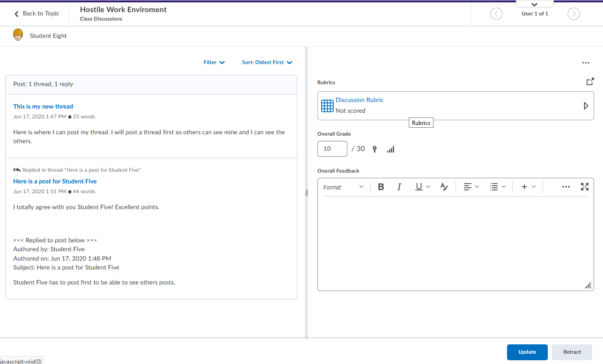Open the text alignment dropdown

point(471,187)
